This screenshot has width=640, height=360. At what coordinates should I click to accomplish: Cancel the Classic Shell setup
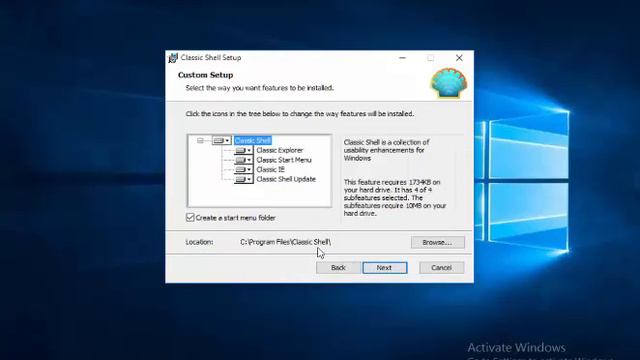[441, 268]
